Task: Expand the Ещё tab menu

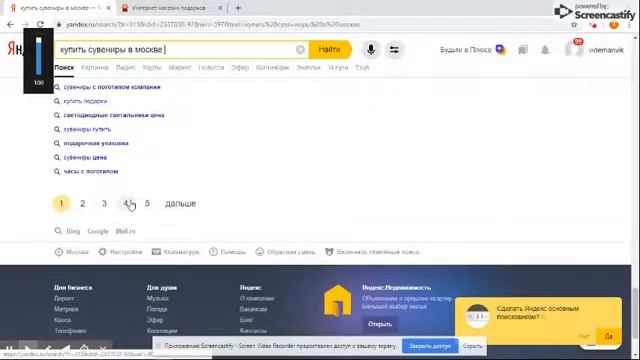Action: tap(362, 68)
